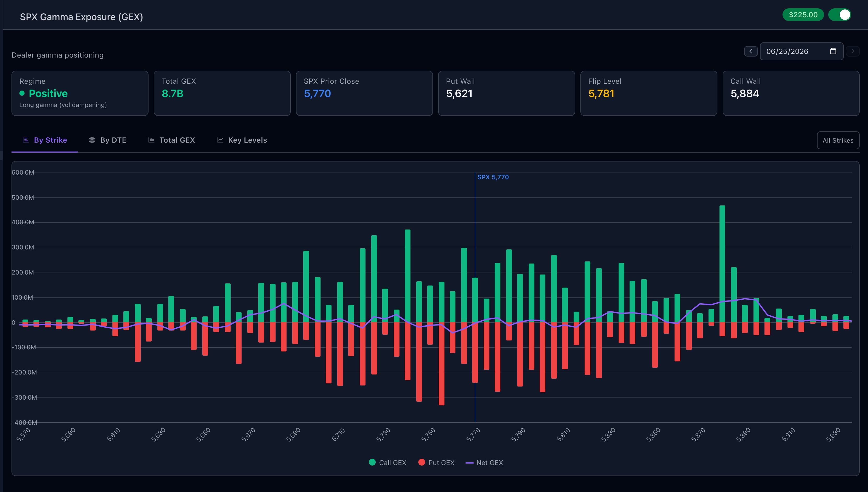Screen dimensions: 868x492
Task: Click the 'SPX Gamma Exposure (GEX)' title
Action: point(81,17)
